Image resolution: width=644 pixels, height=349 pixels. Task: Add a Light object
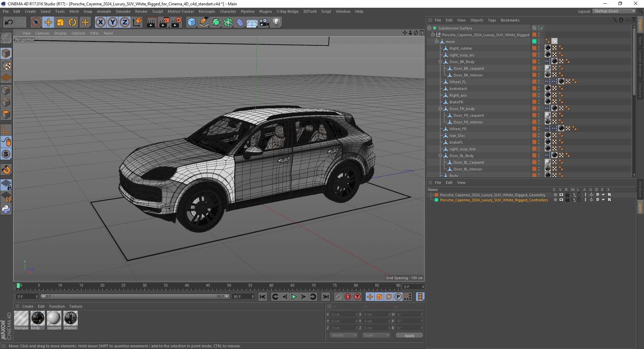276,22
